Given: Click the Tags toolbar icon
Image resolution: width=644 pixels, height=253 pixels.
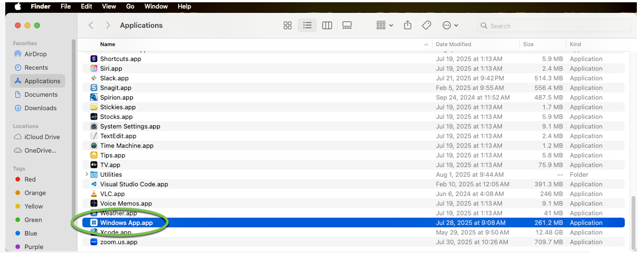Looking at the screenshot, I should point(426,25).
